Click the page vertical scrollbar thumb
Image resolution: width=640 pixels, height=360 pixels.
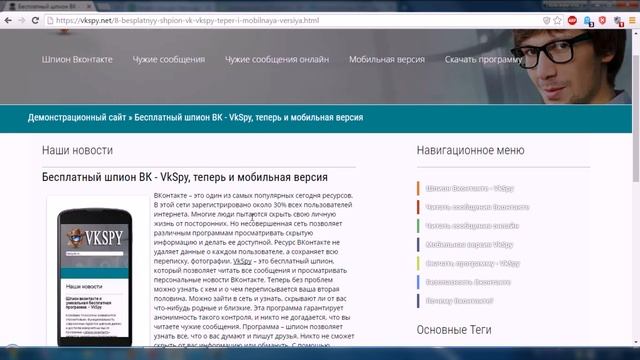click(x=636, y=118)
